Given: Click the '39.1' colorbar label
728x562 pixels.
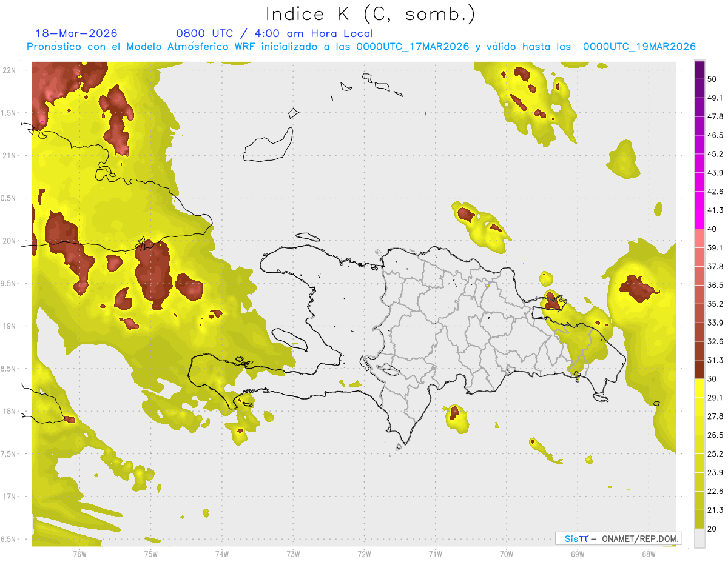Looking at the screenshot, I should 715,248.
